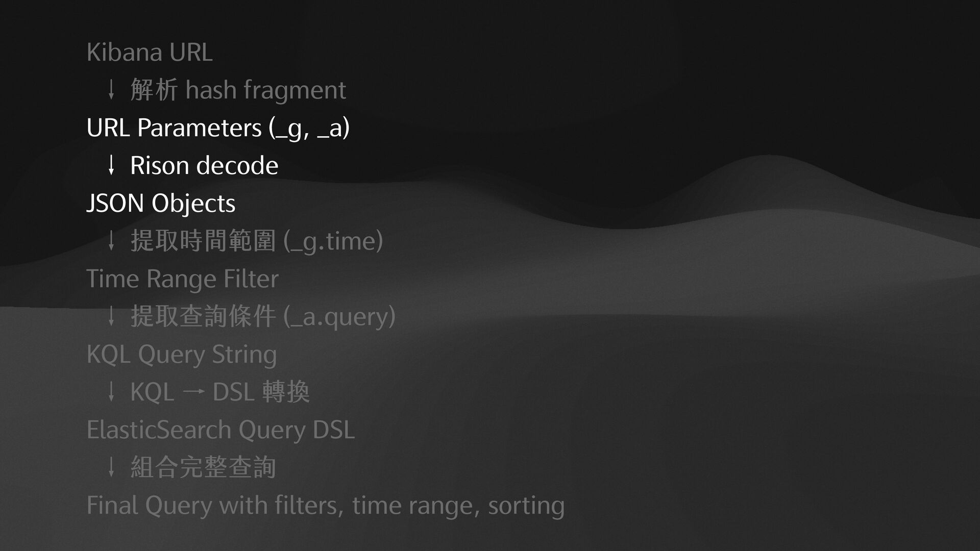Click the 'Kibana URL' heading text
The width and height of the screenshot is (980, 551).
click(150, 53)
